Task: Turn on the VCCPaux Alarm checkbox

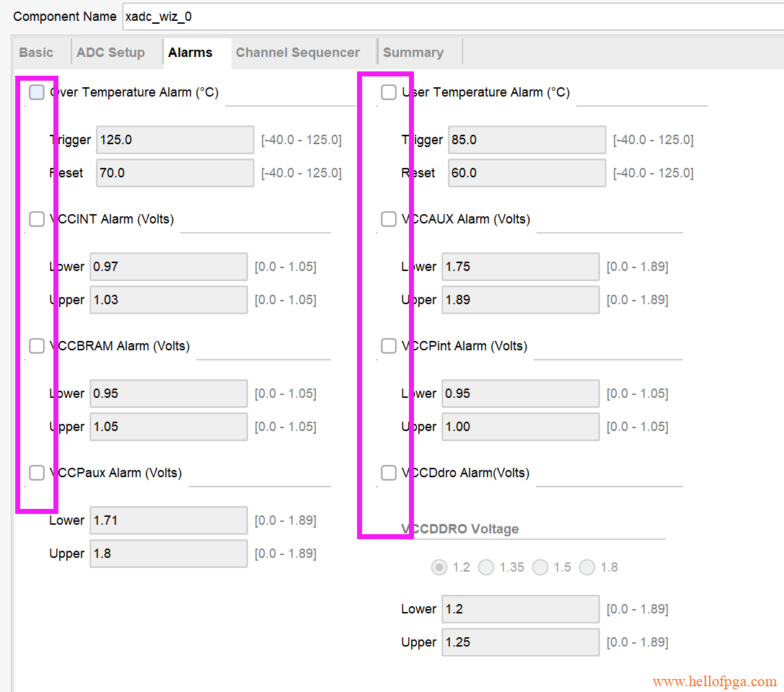Action: point(37,473)
